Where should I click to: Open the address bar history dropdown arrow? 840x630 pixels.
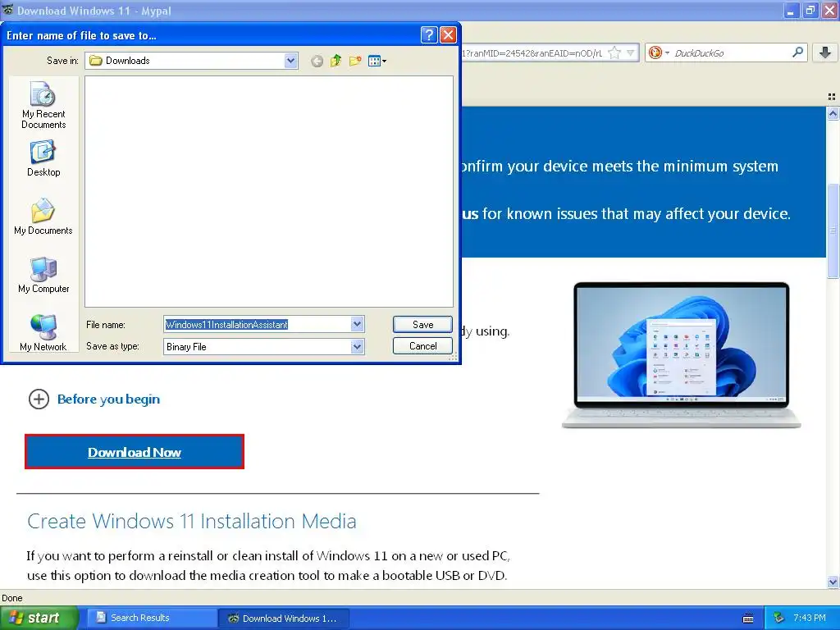[x=631, y=52]
